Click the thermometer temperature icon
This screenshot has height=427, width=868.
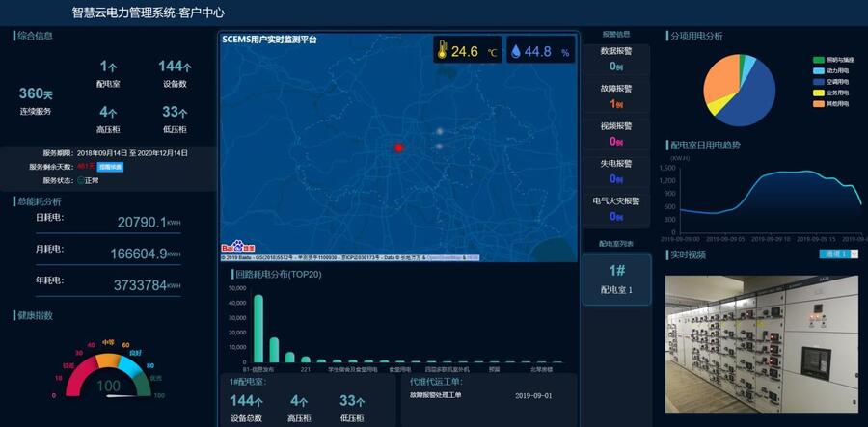pos(442,51)
